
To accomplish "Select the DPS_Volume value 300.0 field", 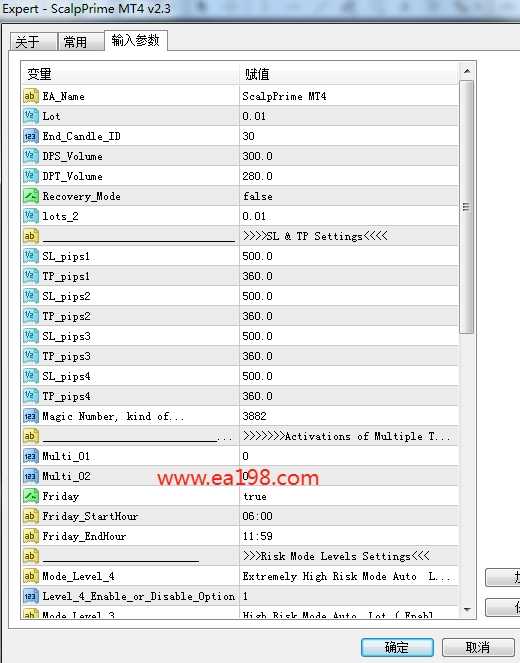I will (x=349, y=156).
